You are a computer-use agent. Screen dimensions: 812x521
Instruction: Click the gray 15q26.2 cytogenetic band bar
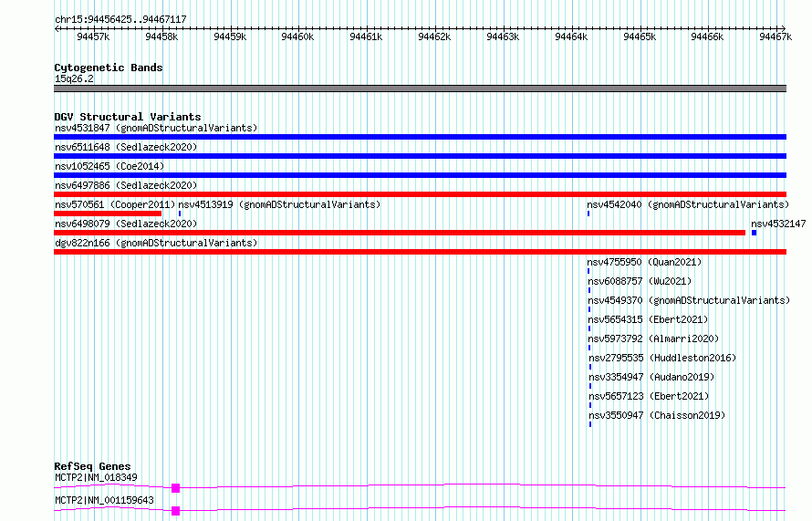[420, 89]
